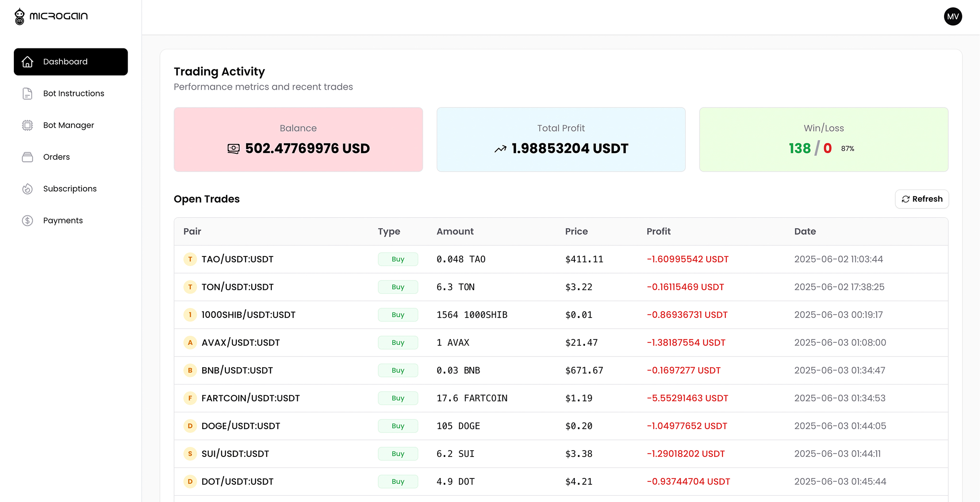Select the SUI/USDT:USDT pair name
The height and width of the screenshot is (502, 980).
(x=235, y=454)
